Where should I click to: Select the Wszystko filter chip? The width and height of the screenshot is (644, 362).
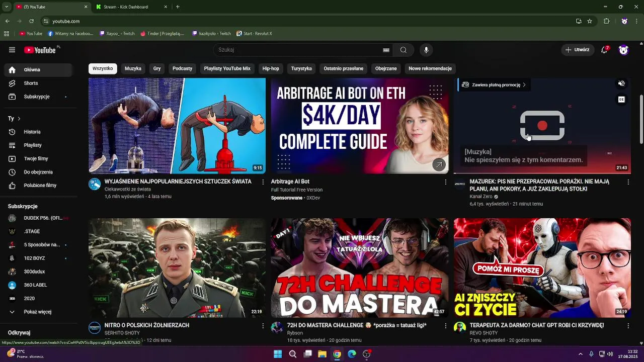103,68
